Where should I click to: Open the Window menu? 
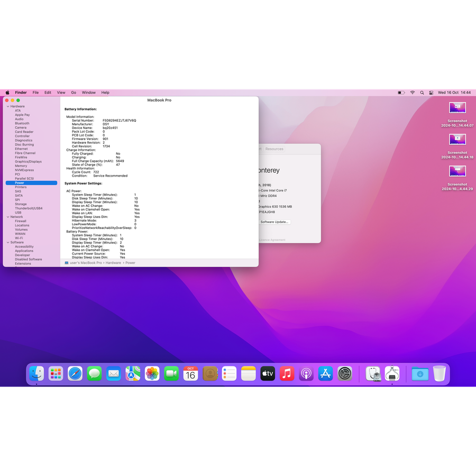pos(89,93)
